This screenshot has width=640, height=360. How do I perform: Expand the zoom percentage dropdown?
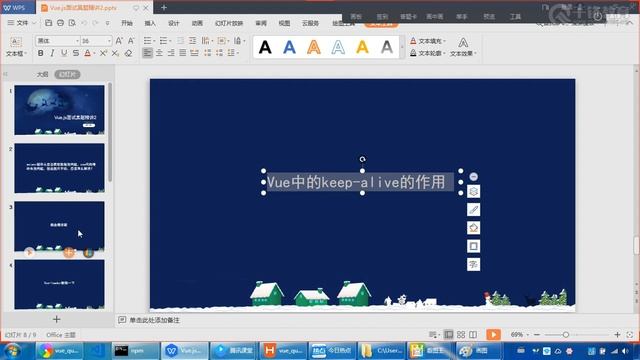528,335
